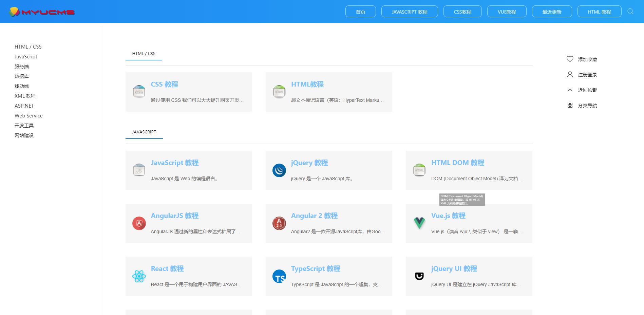
Task: Click 返回顶部 link
Action: coord(588,90)
